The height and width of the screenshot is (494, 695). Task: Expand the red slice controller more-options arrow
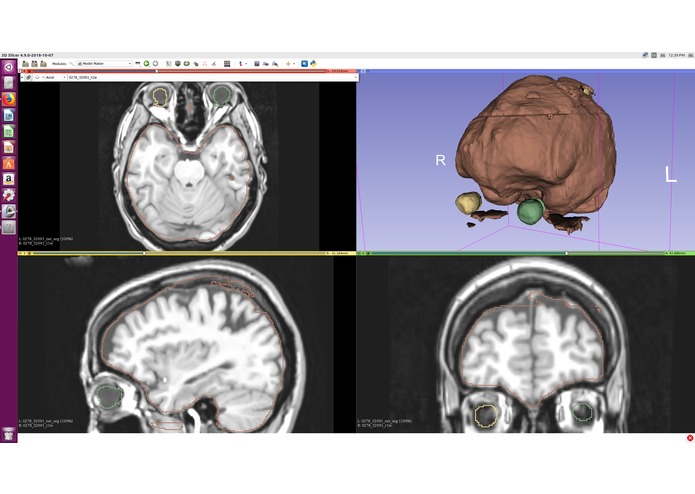coord(22,77)
